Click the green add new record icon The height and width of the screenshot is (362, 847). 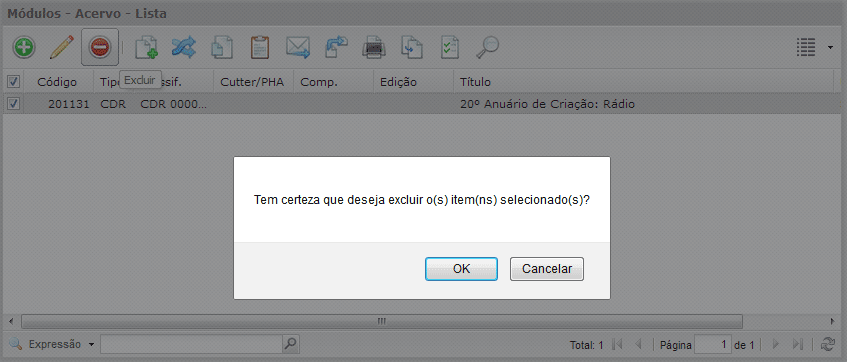tap(24, 48)
